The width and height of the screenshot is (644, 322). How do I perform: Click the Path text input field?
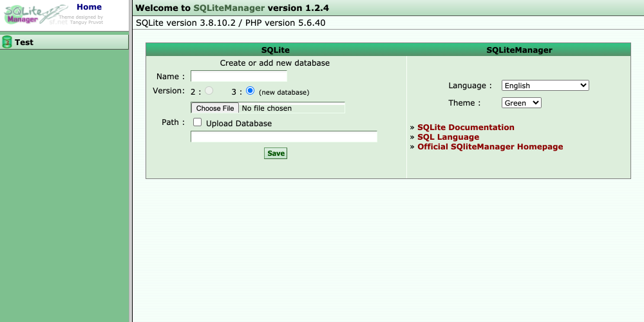[283, 137]
